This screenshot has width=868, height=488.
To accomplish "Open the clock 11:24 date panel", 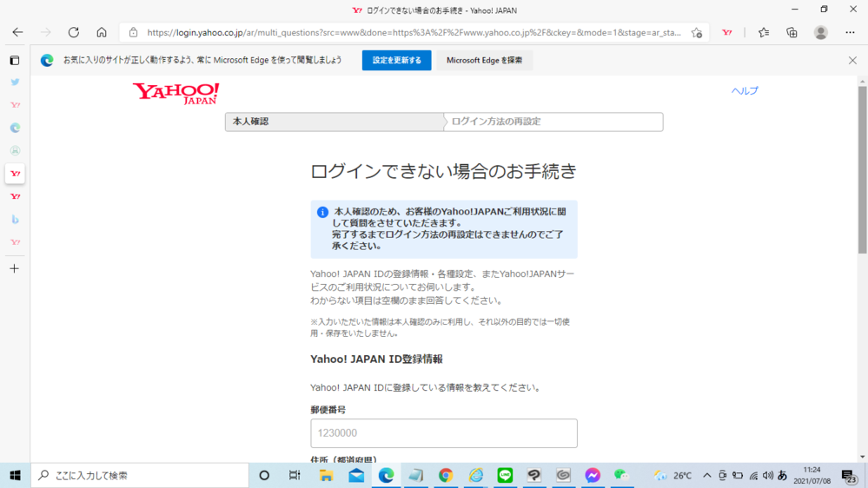I will click(812, 475).
